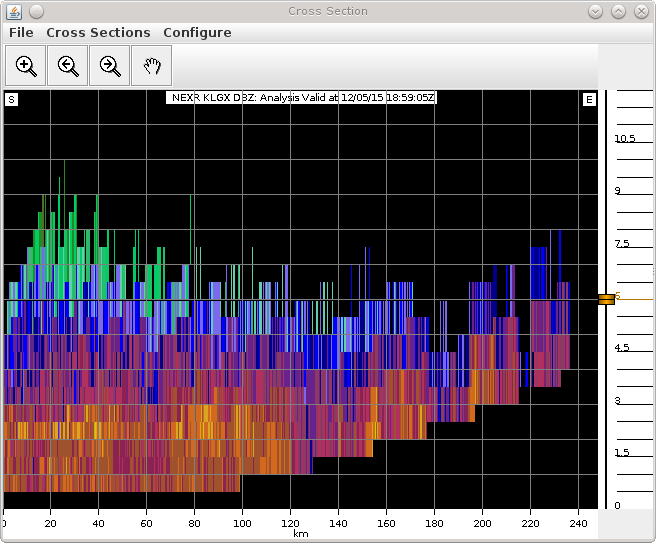Select the pan hand tool
656x543 pixels.
tap(151, 66)
